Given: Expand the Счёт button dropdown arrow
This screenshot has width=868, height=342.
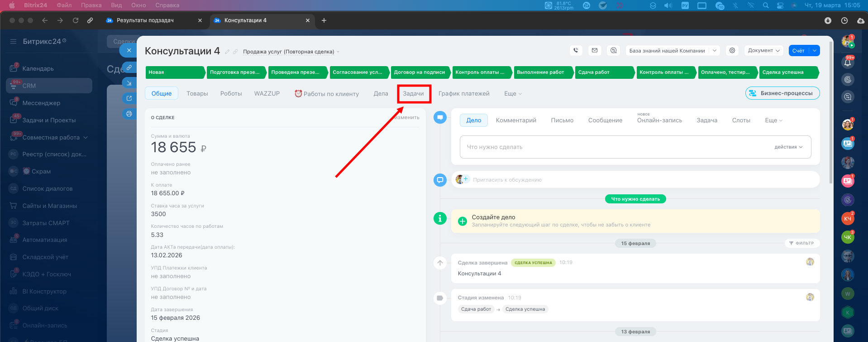Looking at the screenshot, I should tap(815, 51).
